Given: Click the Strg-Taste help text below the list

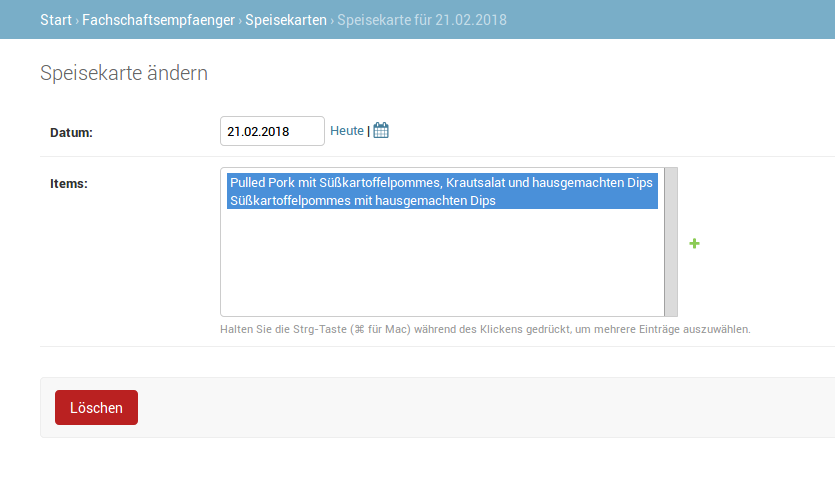Looking at the screenshot, I should 485,329.
